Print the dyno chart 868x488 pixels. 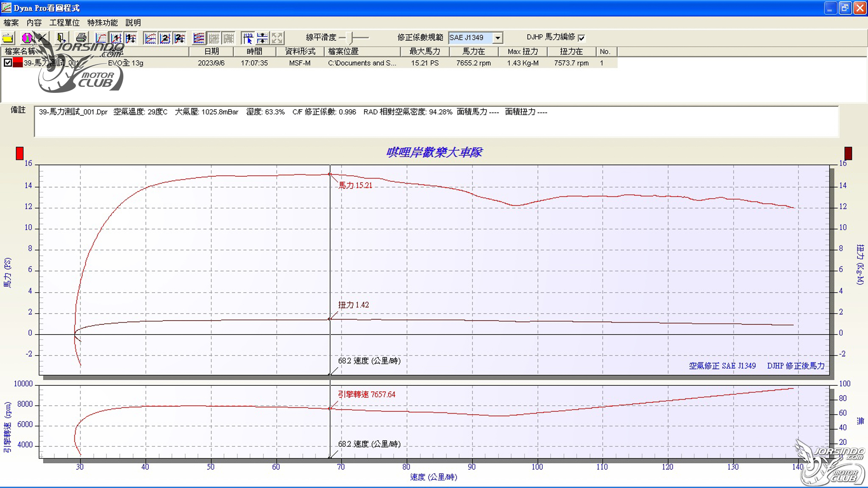[x=81, y=38]
